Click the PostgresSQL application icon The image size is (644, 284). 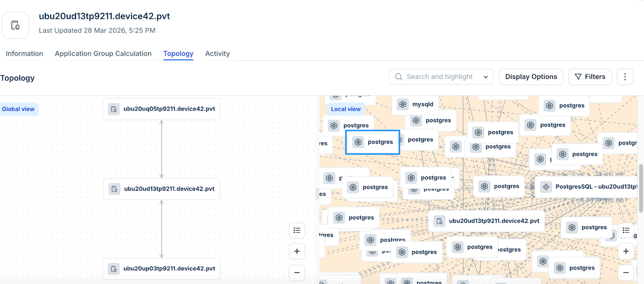(x=546, y=187)
